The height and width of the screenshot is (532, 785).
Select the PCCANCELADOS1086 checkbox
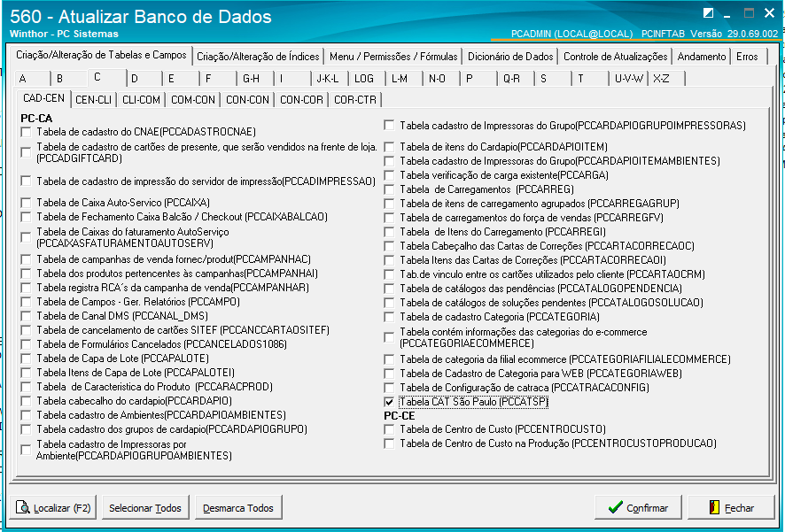26,344
